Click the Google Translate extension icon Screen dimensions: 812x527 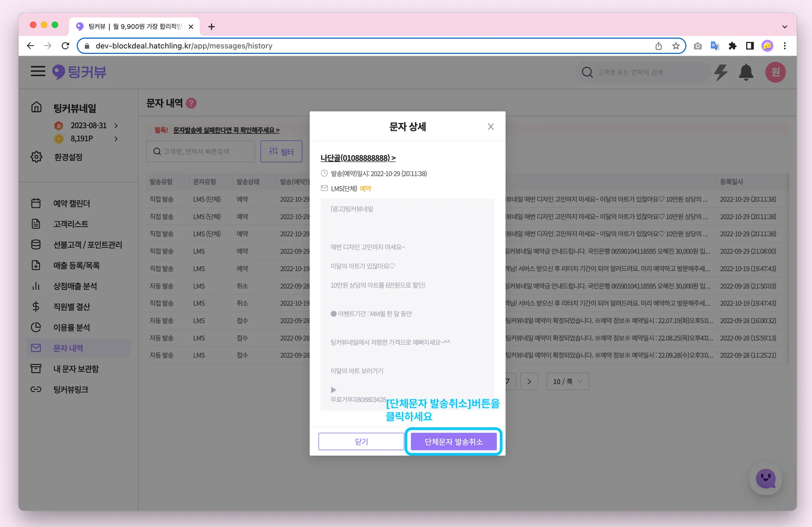tap(715, 46)
